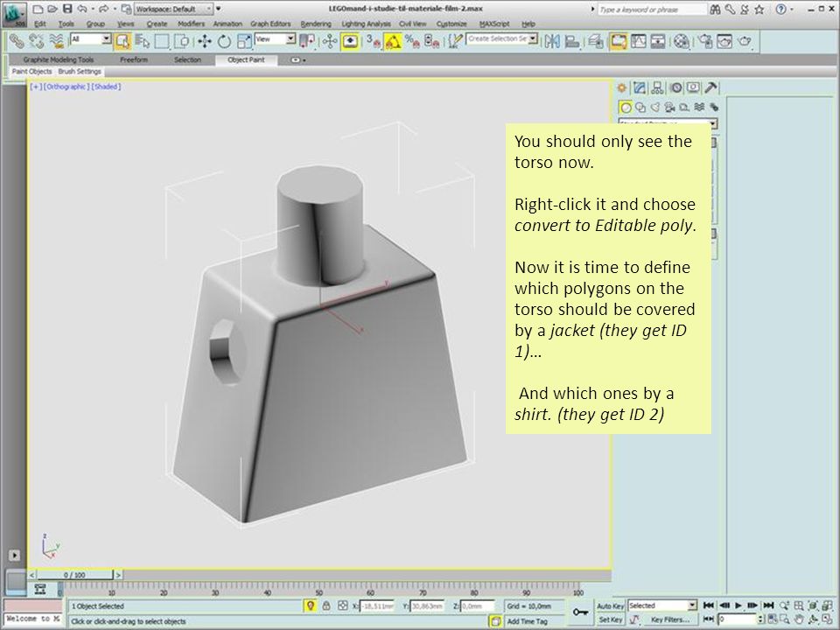The height and width of the screenshot is (630, 840).
Task: Click the Select and Manipulate icon
Action: (x=329, y=41)
